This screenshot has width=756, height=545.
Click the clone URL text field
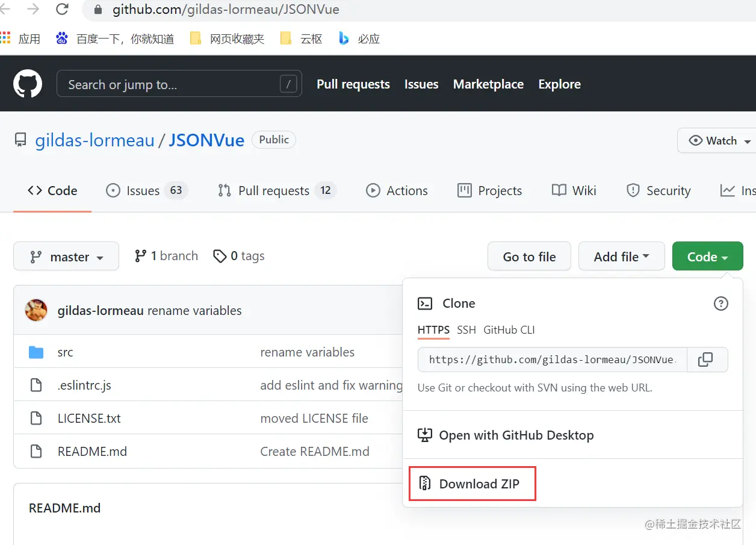(x=553, y=360)
